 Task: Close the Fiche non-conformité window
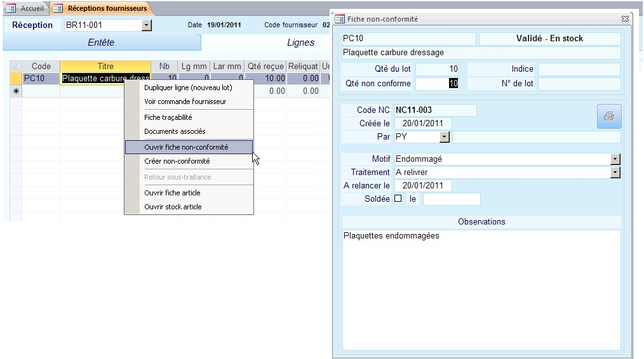[x=625, y=20]
